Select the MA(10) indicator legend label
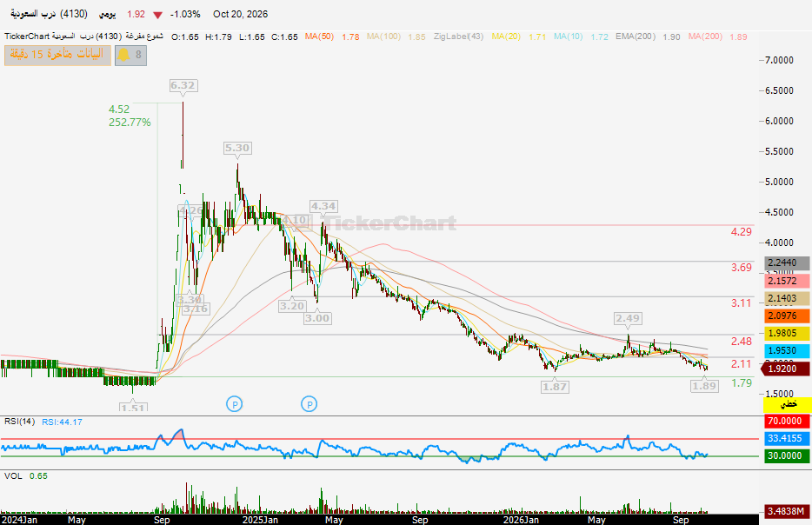The height and width of the screenshot is (525, 812). (x=568, y=37)
